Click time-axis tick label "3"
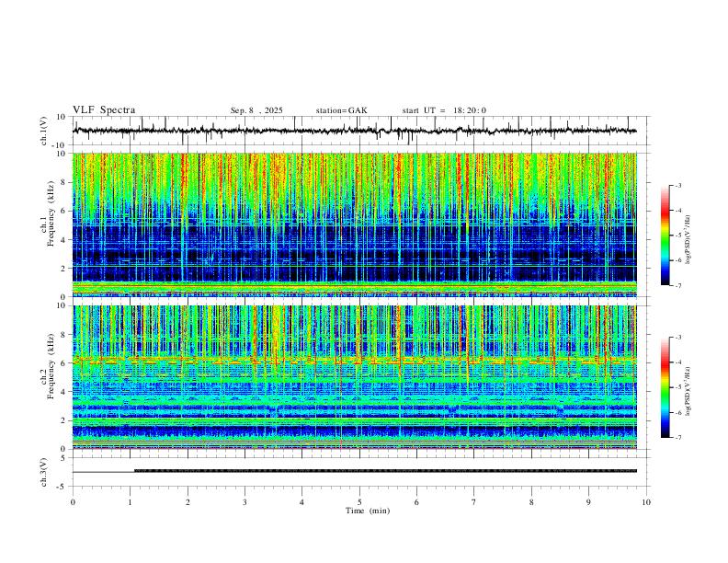 coord(245,502)
